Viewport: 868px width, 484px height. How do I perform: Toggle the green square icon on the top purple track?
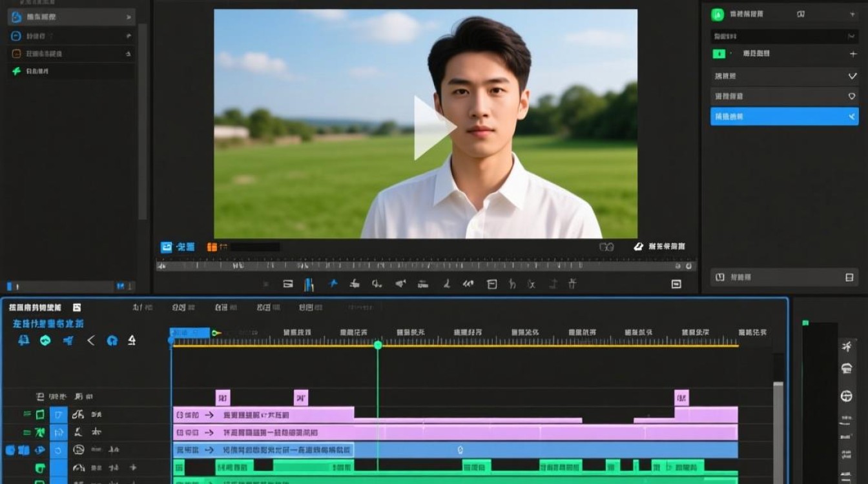click(x=40, y=414)
